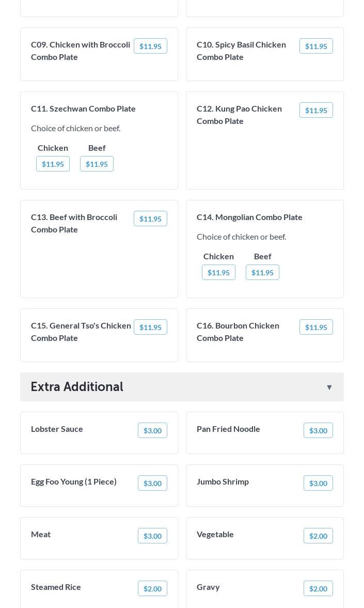364x608 pixels.
Task: Add Gravy for $2.00
Action: pos(318,588)
